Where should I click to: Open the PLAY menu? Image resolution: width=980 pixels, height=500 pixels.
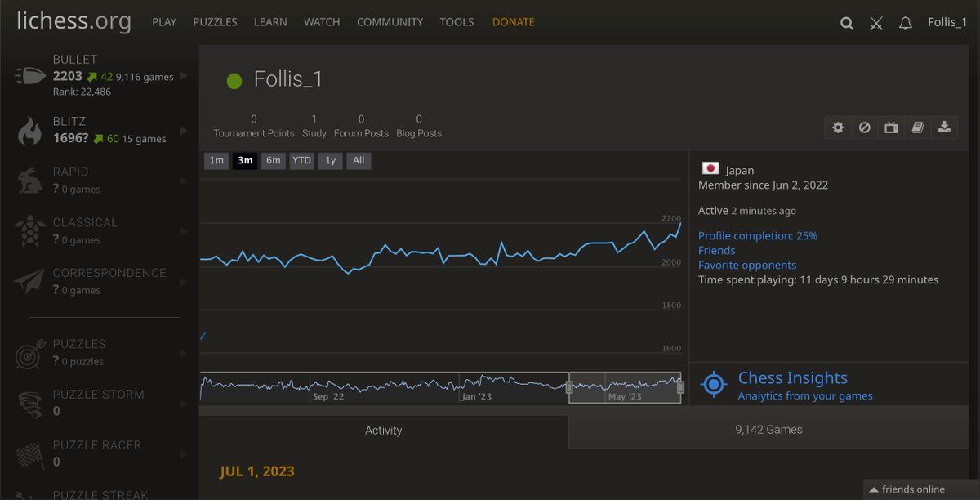pos(164,22)
